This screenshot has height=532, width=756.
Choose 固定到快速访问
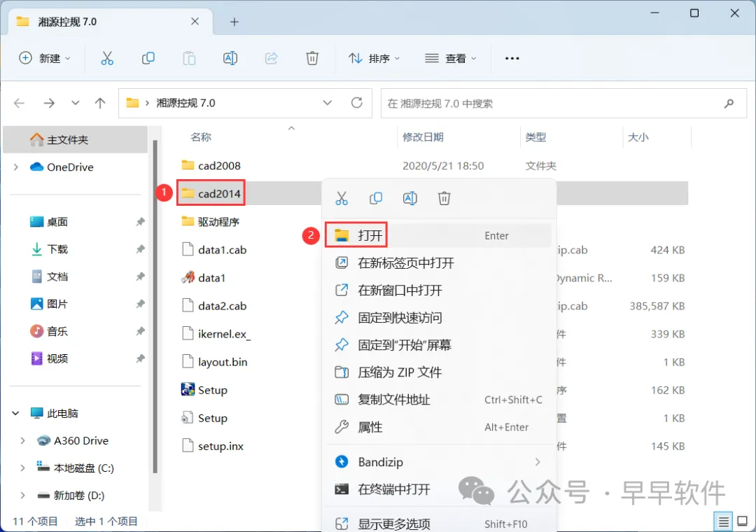click(439, 318)
